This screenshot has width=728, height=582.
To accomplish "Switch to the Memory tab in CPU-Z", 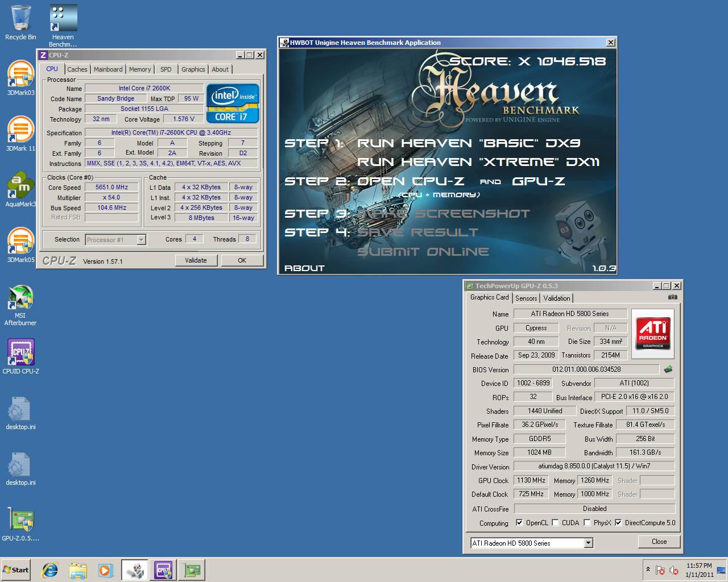I will click(140, 69).
